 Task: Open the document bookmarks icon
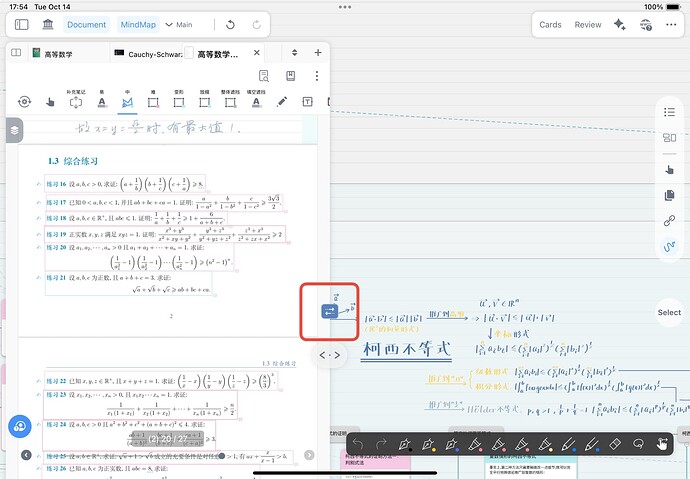tap(289, 76)
